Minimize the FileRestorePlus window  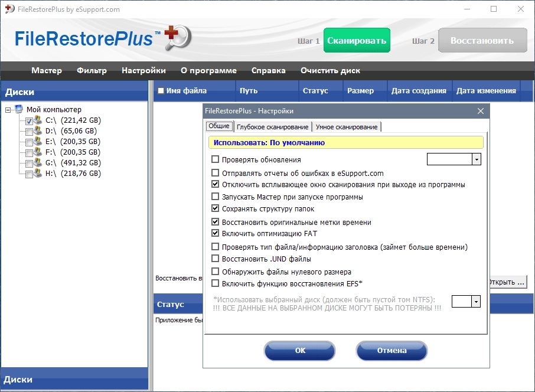click(x=467, y=9)
